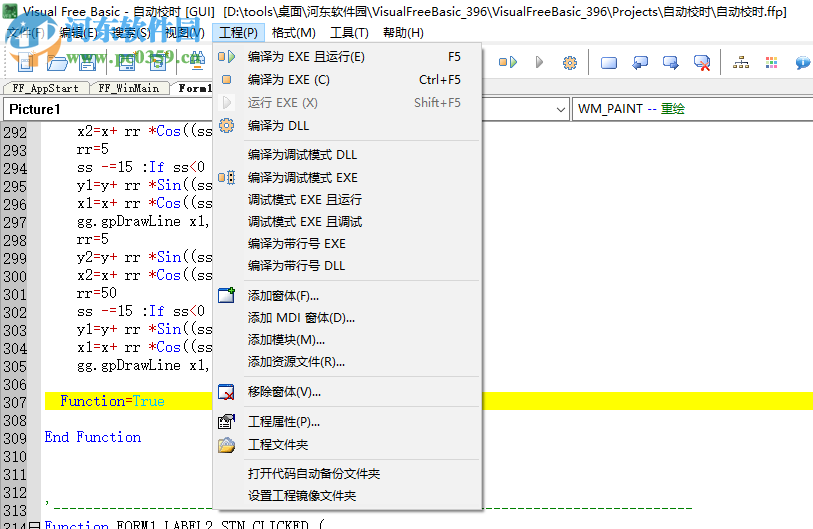Screen dimensions: 813x529
Task: Click the window with right arrow toolbar icon
Action: click(x=671, y=63)
